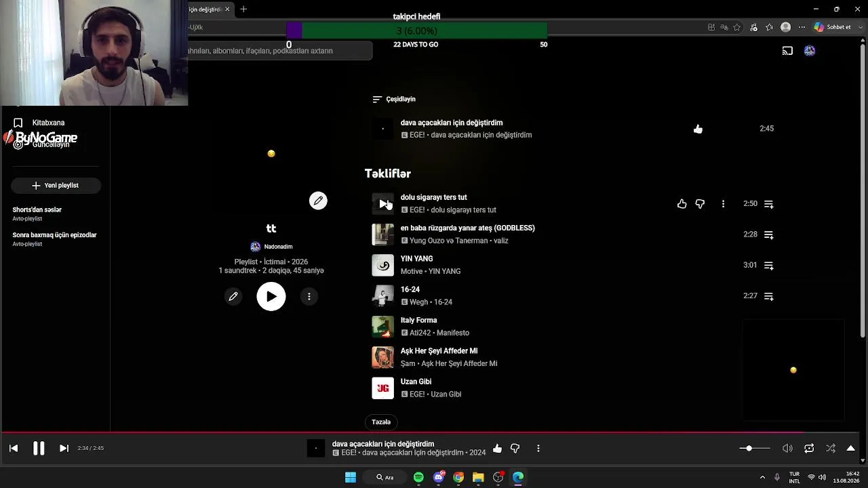
Task: Open the 'Nadonadim' playlist owner profile
Action: 271,247
